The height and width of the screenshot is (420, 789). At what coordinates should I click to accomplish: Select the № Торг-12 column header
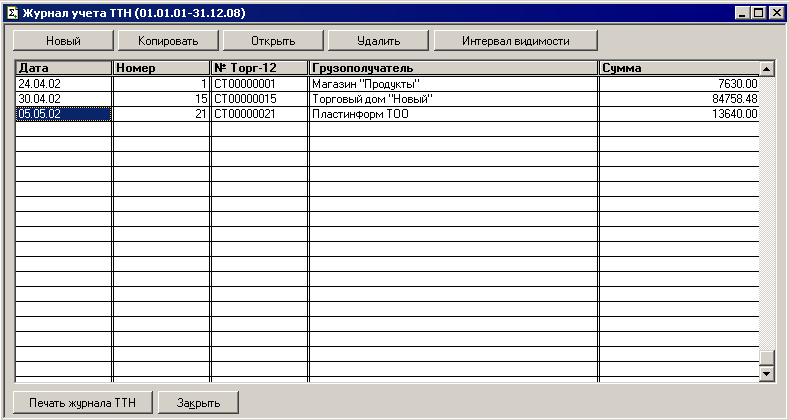pyautogui.click(x=258, y=68)
